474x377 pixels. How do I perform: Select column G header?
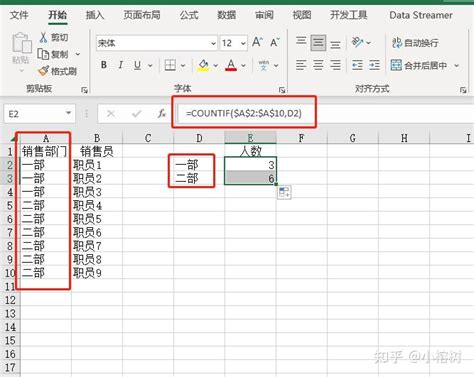(353, 138)
